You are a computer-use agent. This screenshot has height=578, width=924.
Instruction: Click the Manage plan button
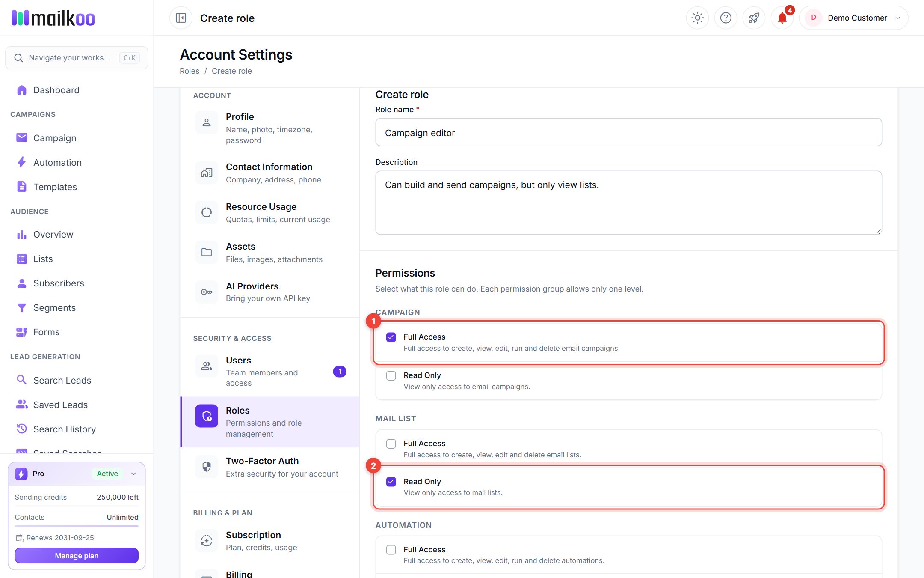pyautogui.click(x=77, y=556)
